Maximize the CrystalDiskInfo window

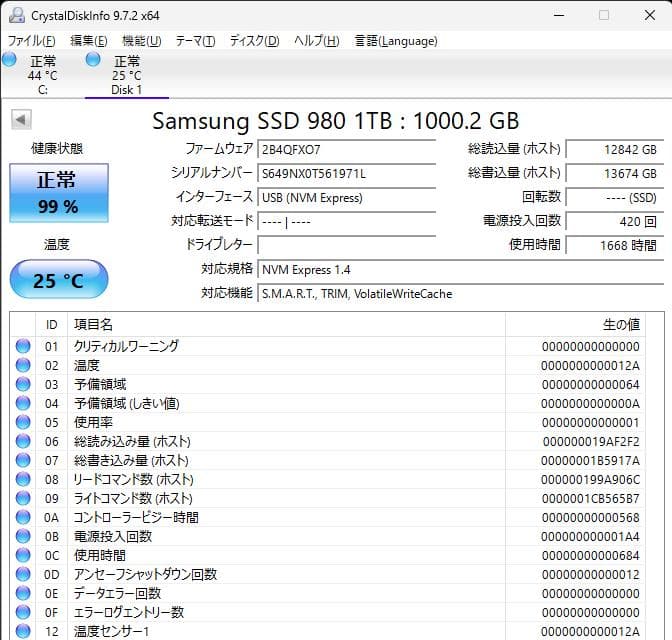[604, 15]
